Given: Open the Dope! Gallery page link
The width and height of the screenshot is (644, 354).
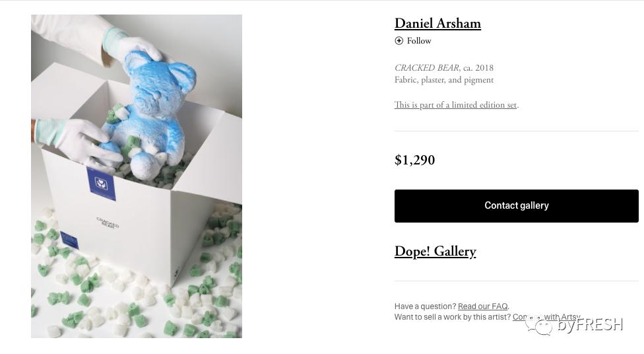Looking at the screenshot, I should pos(435,252).
